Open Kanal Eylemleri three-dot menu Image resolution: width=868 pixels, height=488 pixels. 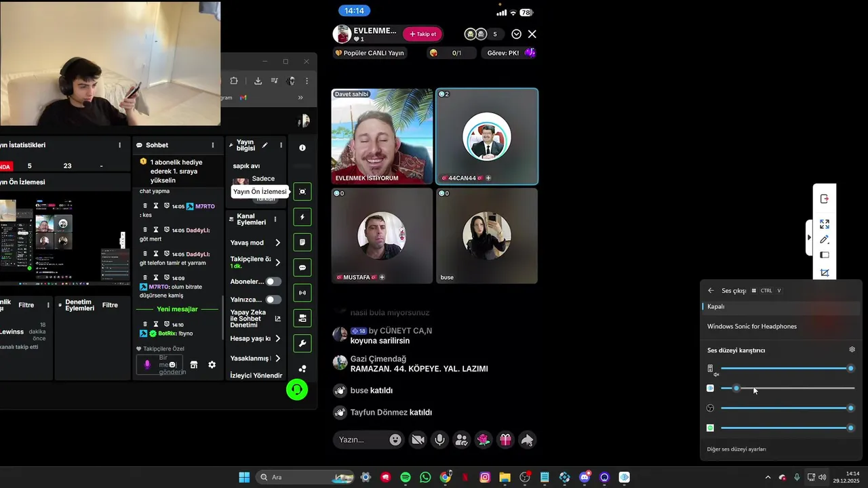coord(275,220)
